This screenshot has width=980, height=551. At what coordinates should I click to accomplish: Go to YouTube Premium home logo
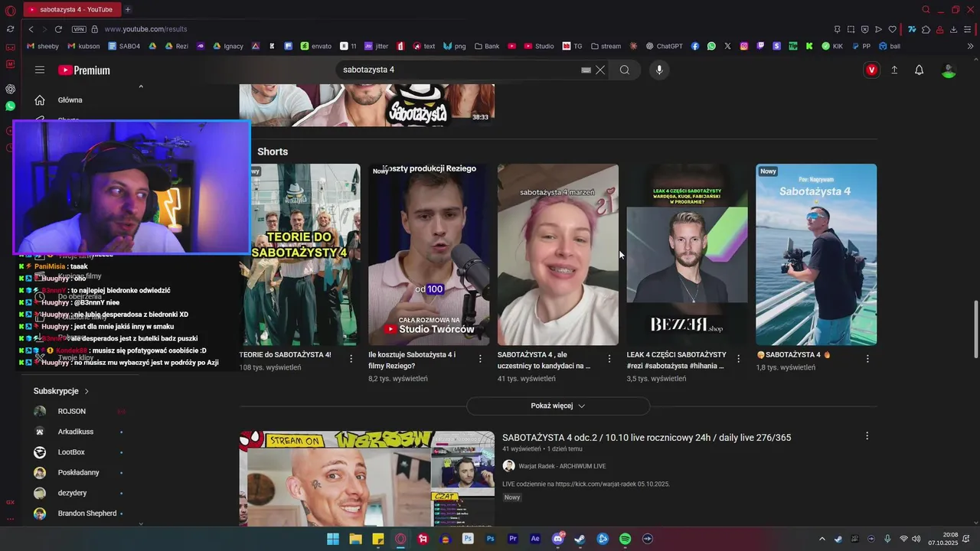coord(84,70)
